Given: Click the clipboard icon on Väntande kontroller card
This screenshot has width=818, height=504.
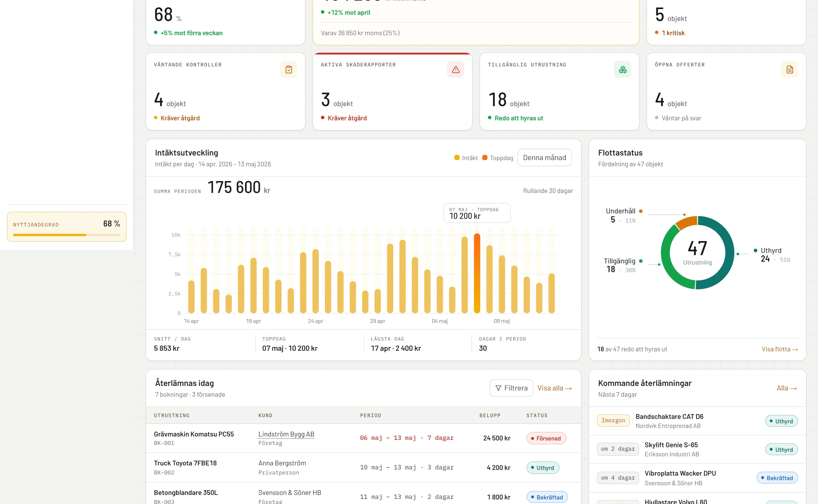Looking at the screenshot, I should (x=289, y=69).
